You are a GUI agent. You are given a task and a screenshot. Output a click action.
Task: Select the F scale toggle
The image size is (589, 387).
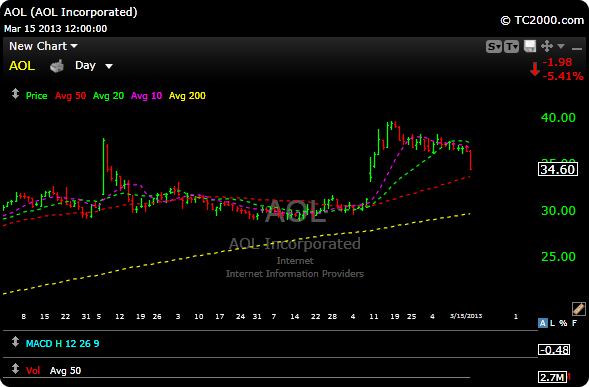[574, 323]
